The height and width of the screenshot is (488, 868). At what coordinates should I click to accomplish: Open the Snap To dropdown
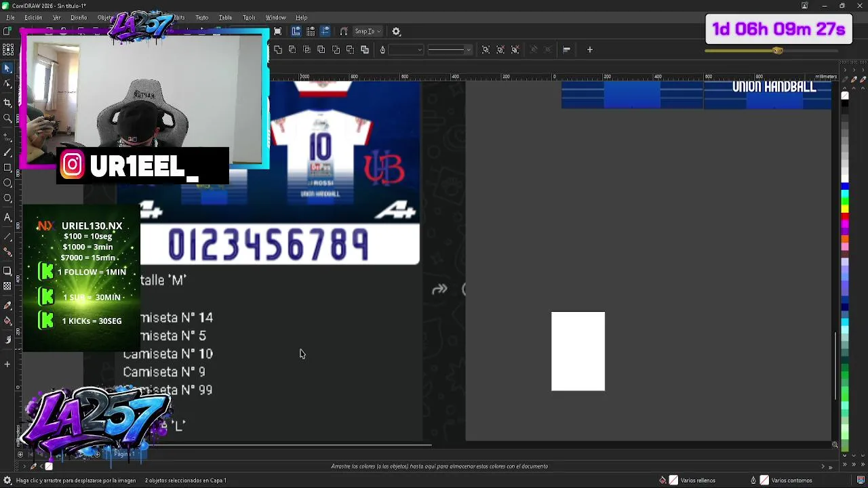368,31
